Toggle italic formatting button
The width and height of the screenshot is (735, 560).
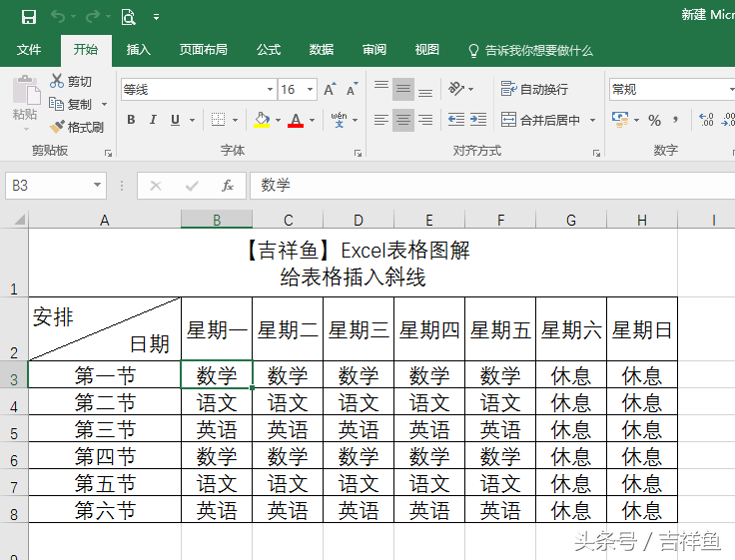tap(153, 120)
